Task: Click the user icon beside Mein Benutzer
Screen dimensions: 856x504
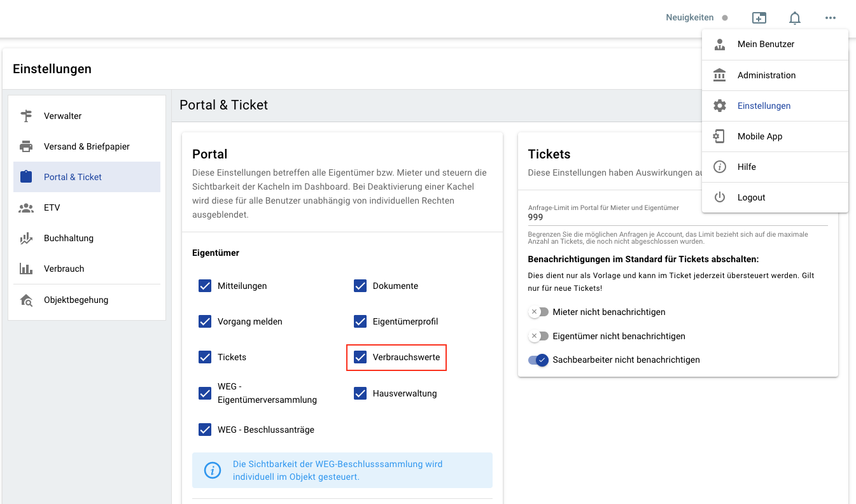Action: [720, 45]
